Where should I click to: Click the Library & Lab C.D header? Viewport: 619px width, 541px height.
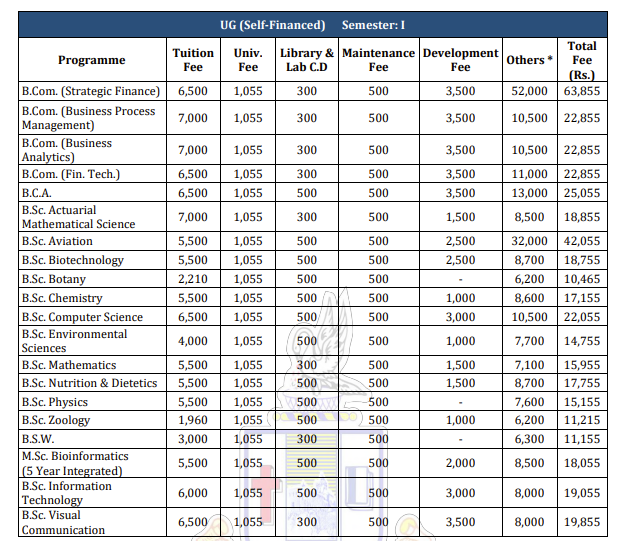[307, 60]
